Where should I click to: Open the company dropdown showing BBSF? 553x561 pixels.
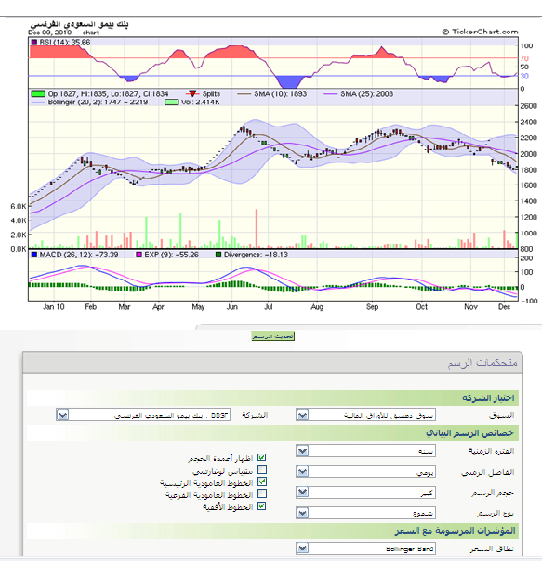click(x=143, y=415)
